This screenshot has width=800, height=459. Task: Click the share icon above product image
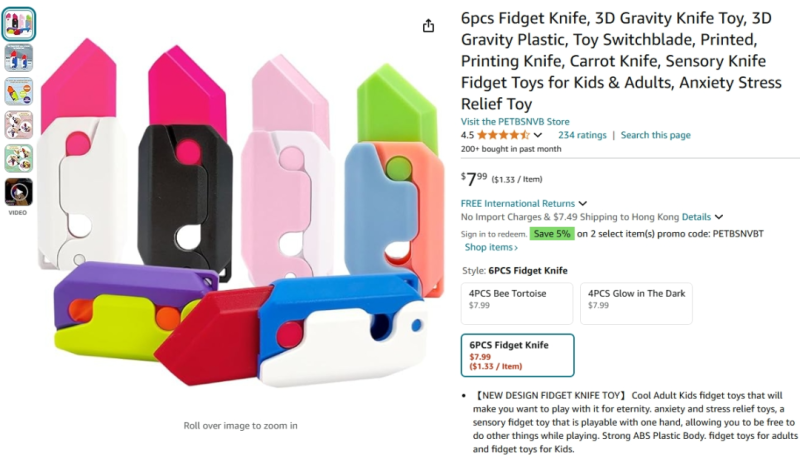(428, 26)
